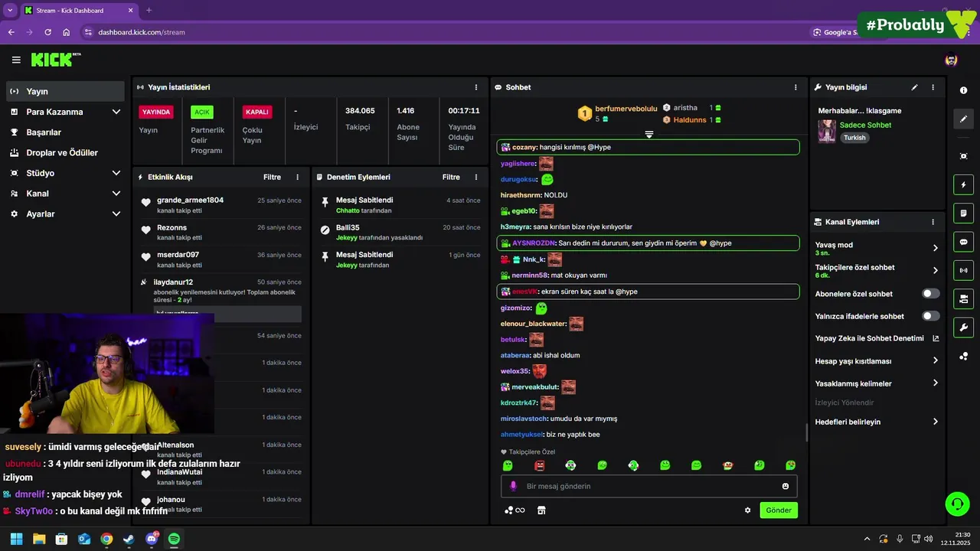Click the pencil edit icon in Yayın bilgisi
Viewport: 980px width, 551px height.
click(x=914, y=87)
